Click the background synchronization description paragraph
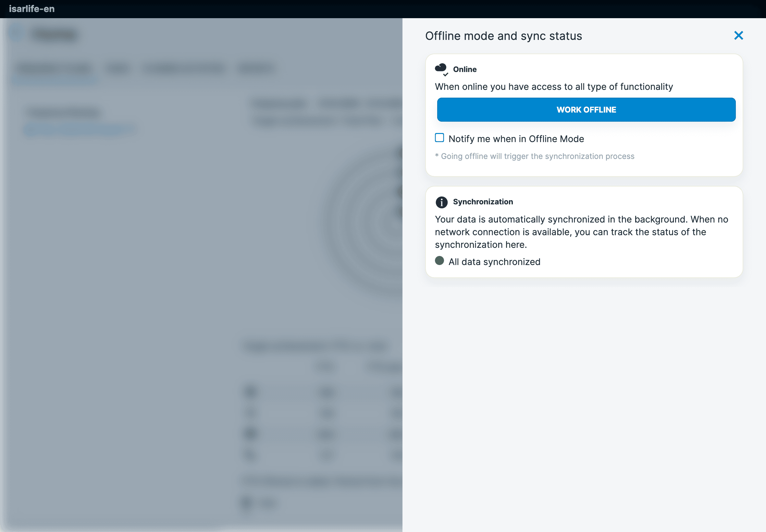Screen dimensions: 766x532 pyautogui.click(x=581, y=232)
